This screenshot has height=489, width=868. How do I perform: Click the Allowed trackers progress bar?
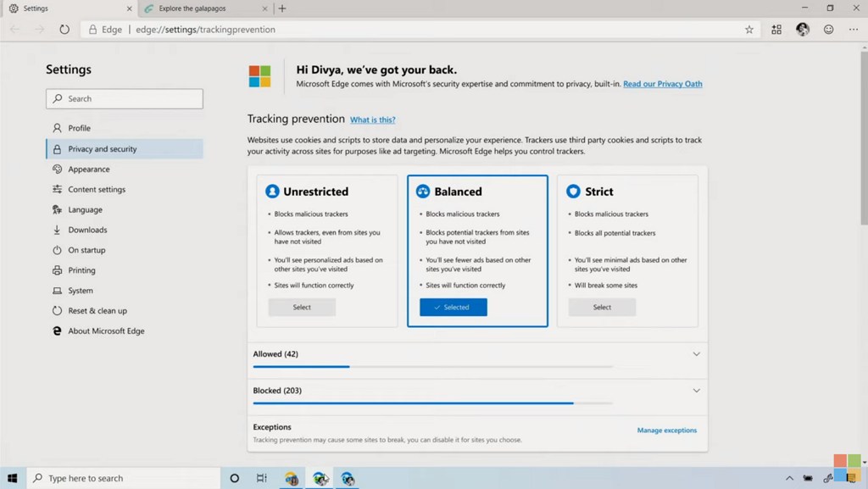433,366
